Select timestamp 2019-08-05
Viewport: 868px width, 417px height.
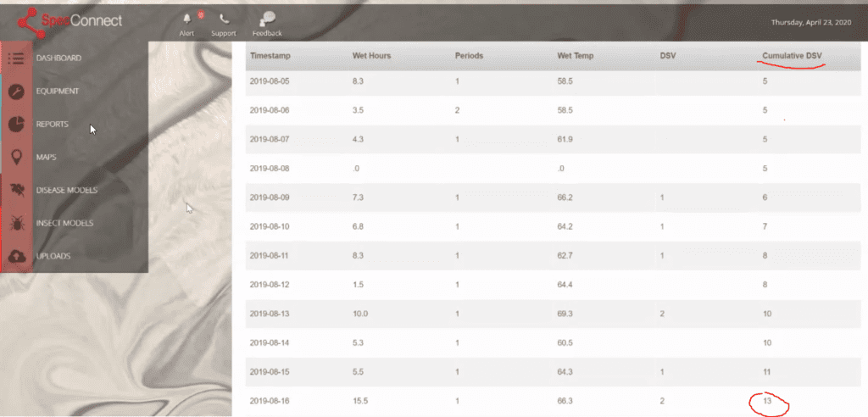[x=270, y=81]
